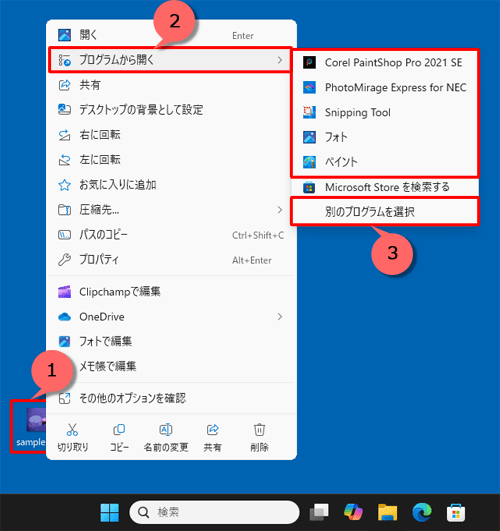The image size is (500, 531).
Task: Choose その他のオプションを確認
Action: pyautogui.click(x=171, y=398)
